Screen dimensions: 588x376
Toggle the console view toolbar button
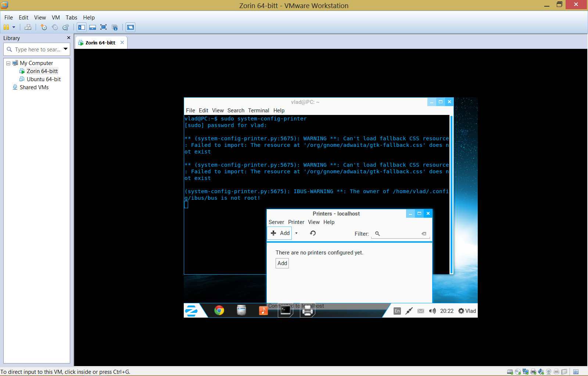click(x=130, y=27)
